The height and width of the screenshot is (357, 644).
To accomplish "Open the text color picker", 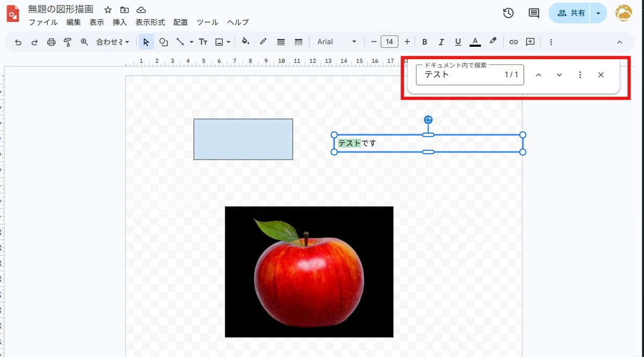I will (x=475, y=42).
